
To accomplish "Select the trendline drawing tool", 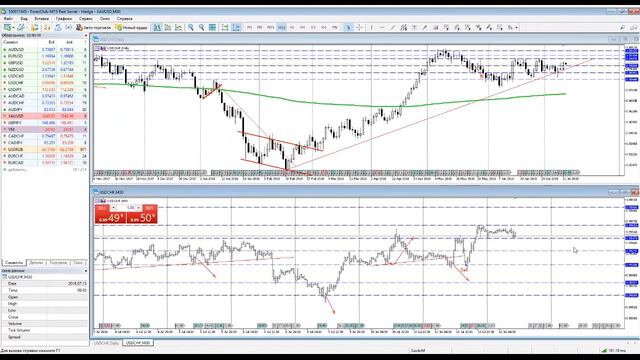I will [x=393, y=27].
